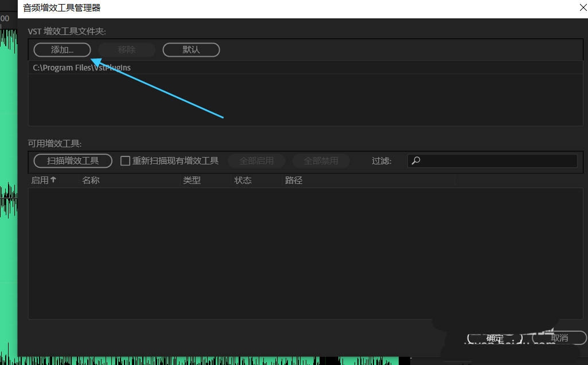Click 添加... to add a VST folder
The height and width of the screenshot is (365, 588).
pyautogui.click(x=62, y=50)
